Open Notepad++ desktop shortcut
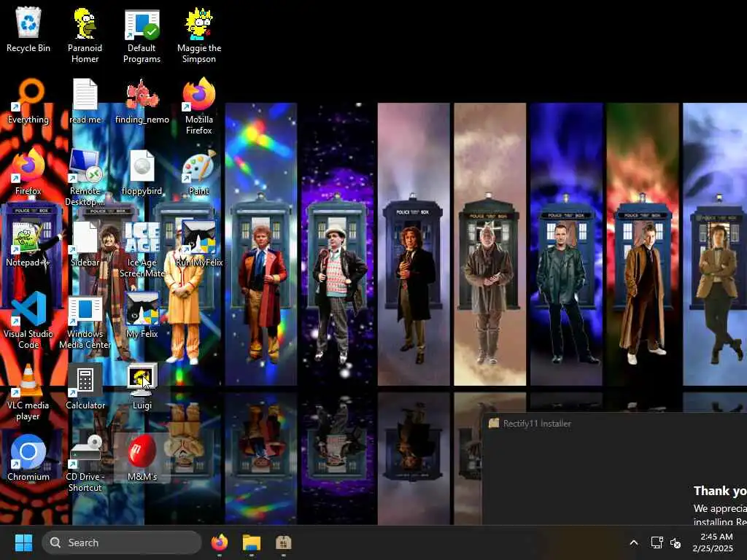Screen dimensions: 747x560 (x=28, y=245)
